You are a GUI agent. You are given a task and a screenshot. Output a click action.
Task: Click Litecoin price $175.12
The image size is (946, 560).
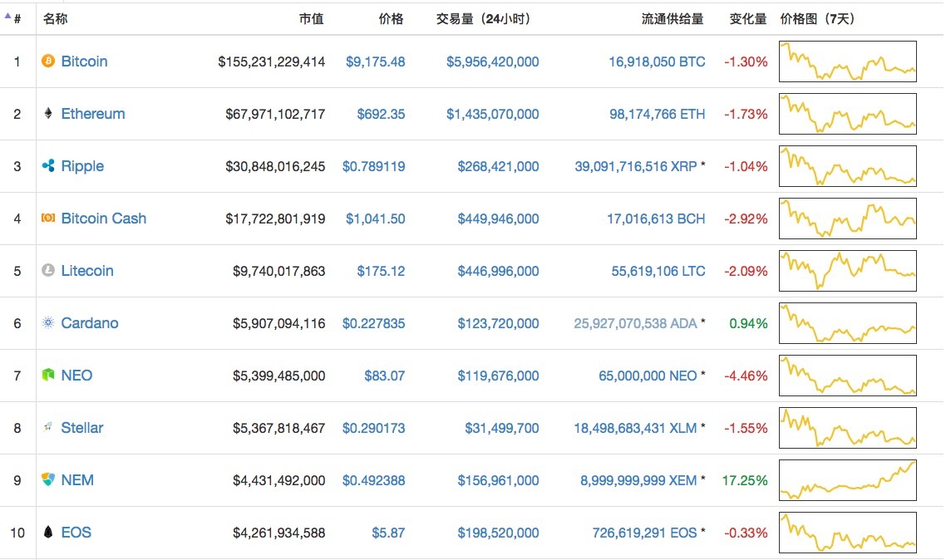pyautogui.click(x=381, y=271)
